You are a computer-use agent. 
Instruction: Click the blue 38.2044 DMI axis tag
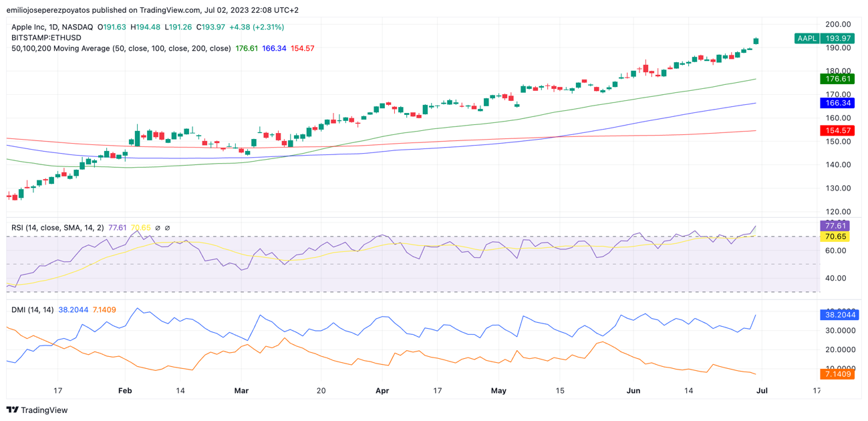pyautogui.click(x=839, y=314)
